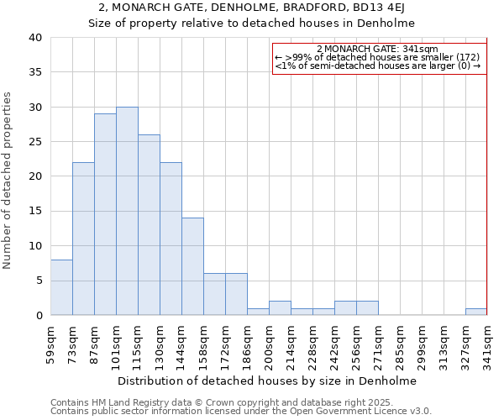Click the y-axis tick label 20
Image resolution: width=504 pixels, height=420 pixels.
tap(35, 176)
